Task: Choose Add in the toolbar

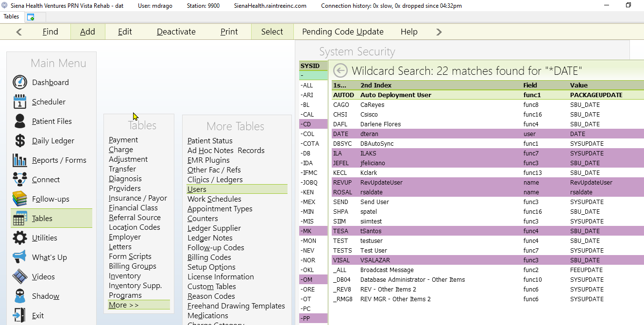Action: click(88, 32)
